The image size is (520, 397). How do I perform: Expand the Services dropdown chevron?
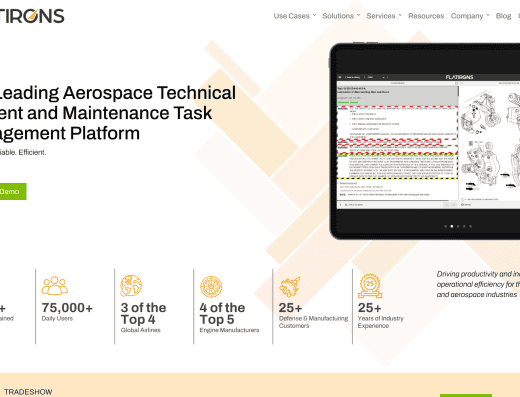(400, 15)
